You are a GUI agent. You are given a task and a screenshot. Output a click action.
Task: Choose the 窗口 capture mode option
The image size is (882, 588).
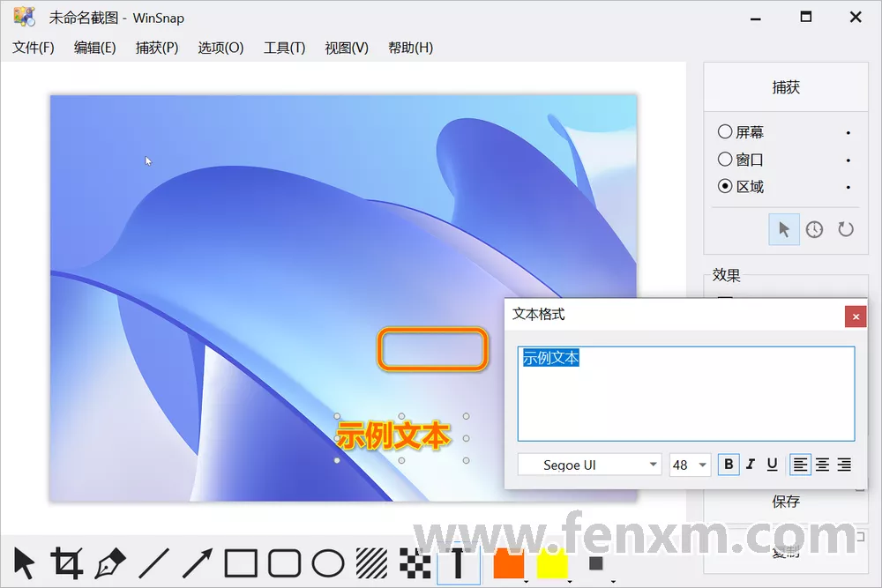(x=726, y=160)
